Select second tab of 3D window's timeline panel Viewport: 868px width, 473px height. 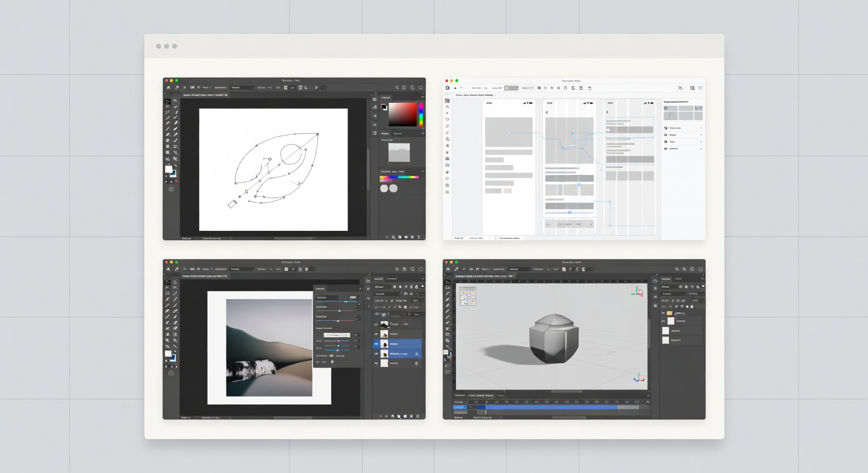click(x=481, y=395)
